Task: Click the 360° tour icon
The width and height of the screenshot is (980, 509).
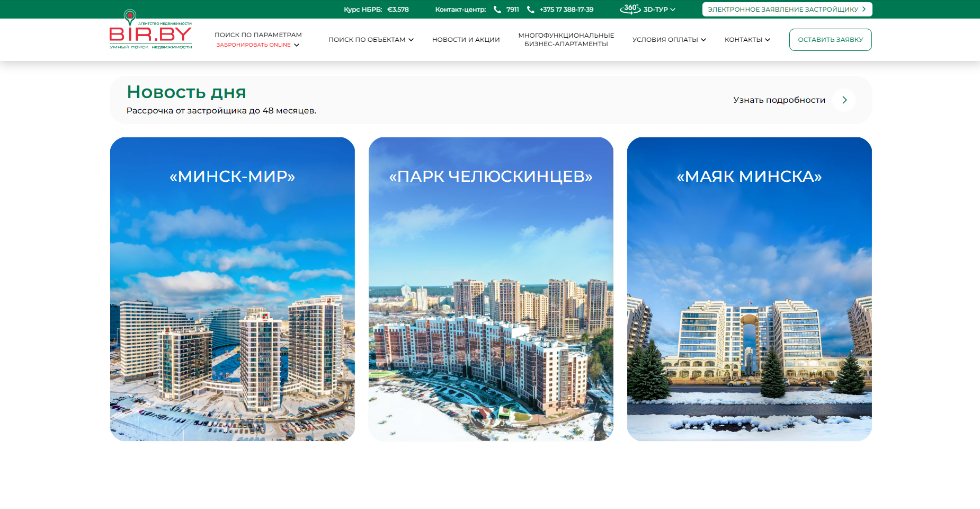Action: click(x=630, y=9)
